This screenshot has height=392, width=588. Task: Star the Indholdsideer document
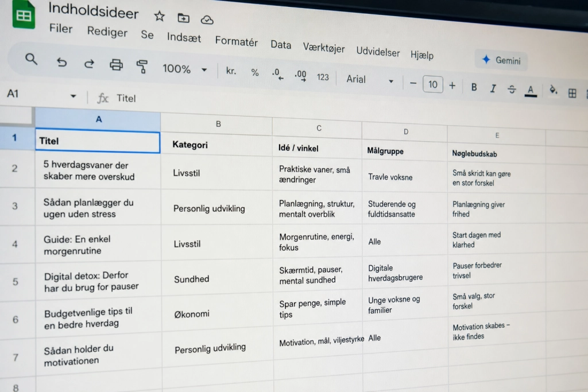click(160, 16)
